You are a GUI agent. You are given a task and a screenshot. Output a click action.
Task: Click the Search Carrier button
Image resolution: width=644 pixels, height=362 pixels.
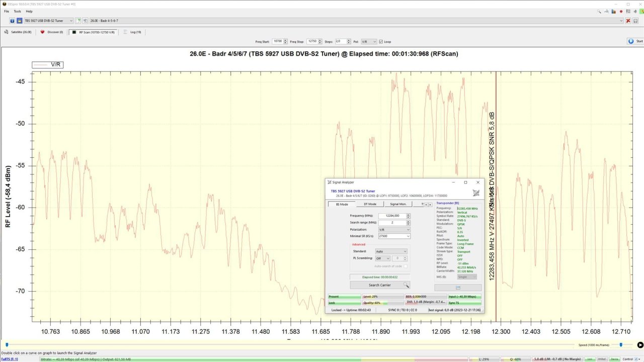pyautogui.click(x=380, y=285)
